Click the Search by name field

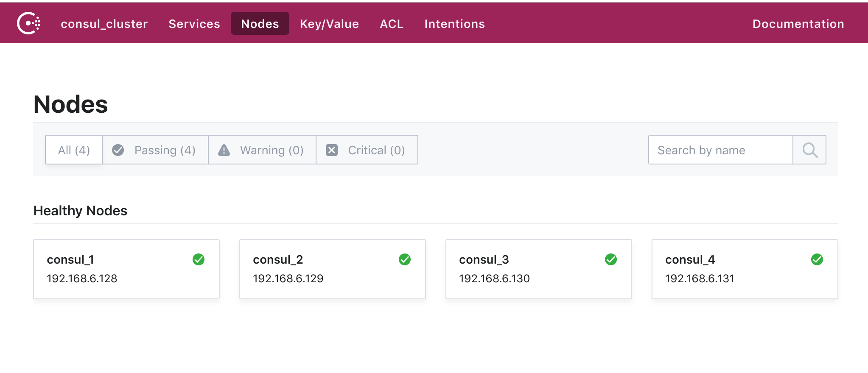click(x=720, y=150)
